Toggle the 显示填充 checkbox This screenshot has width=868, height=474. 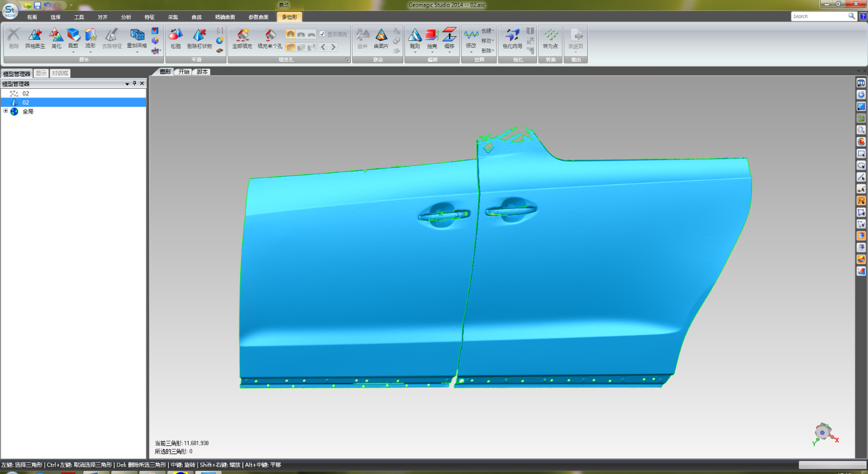(x=322, y=34)
